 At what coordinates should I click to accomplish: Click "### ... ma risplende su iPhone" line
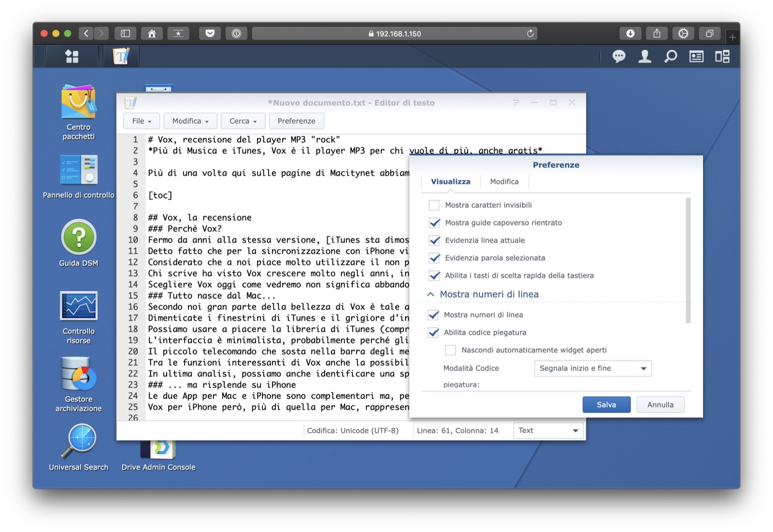(222, 385)
